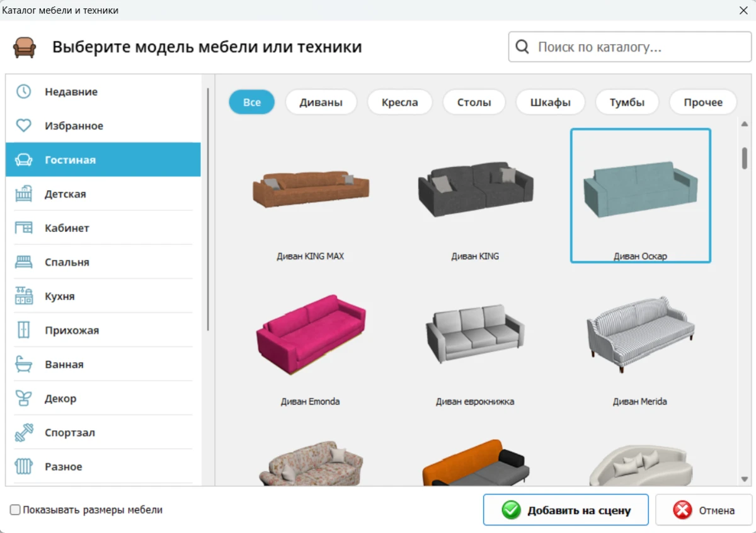Click the bed icon beside Спальня
The height and width of the screenshot is (533, 756).
pyautogui.click(x=23, y=261)
